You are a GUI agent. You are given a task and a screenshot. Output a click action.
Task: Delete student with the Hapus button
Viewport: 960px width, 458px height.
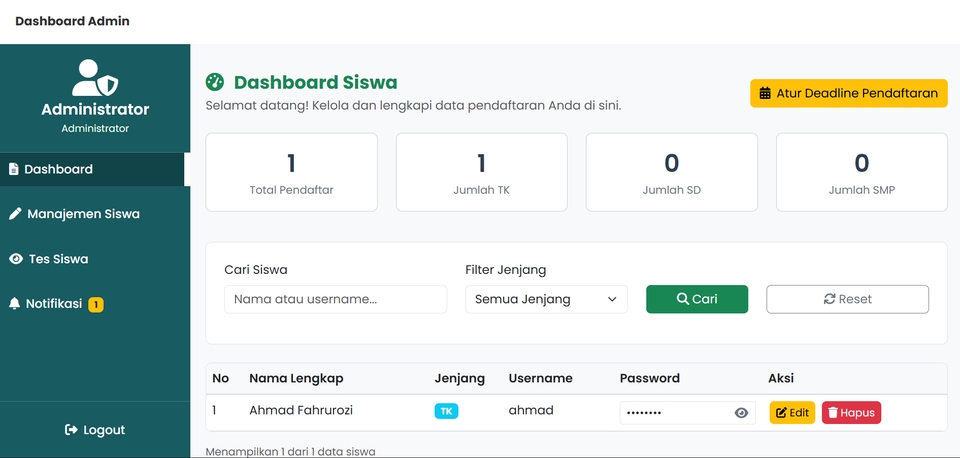851,413
